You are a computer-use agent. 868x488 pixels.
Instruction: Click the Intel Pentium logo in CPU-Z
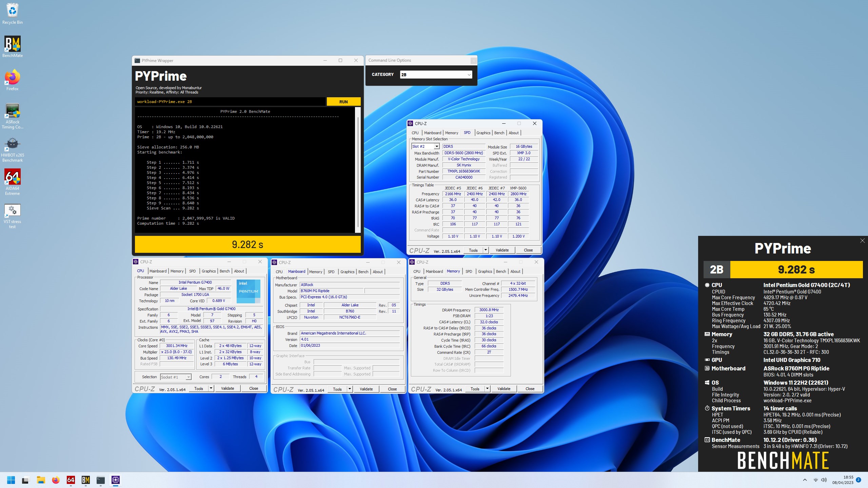pyautogui.click(x=249, y=291)
